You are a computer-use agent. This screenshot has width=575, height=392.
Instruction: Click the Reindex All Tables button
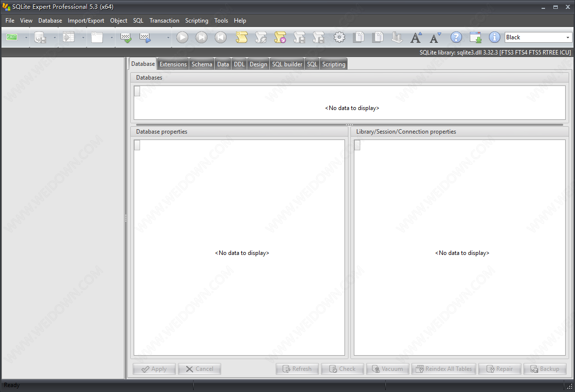[444, 369]
